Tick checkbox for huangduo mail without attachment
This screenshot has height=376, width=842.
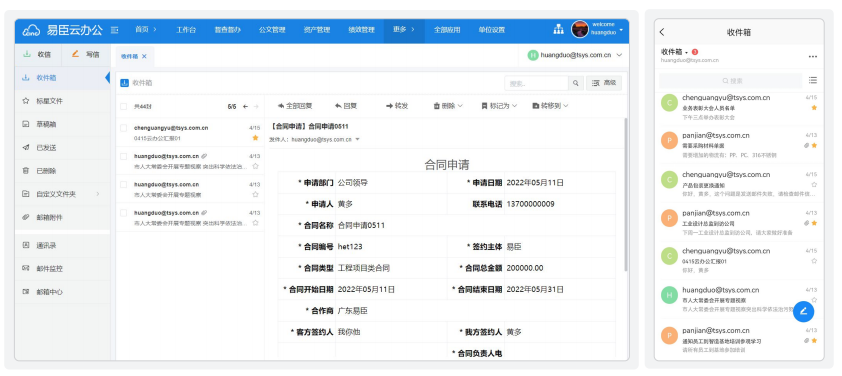(x=124, y=184)
